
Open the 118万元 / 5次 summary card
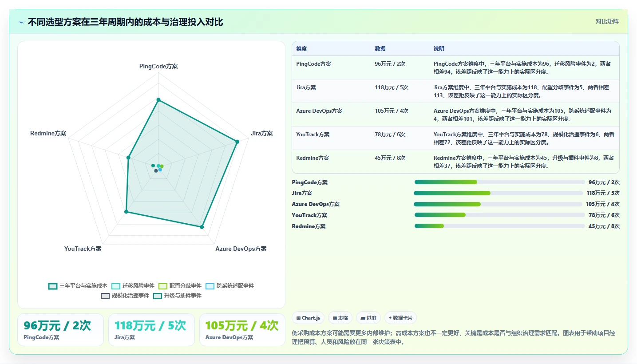(x=151, y=330)
